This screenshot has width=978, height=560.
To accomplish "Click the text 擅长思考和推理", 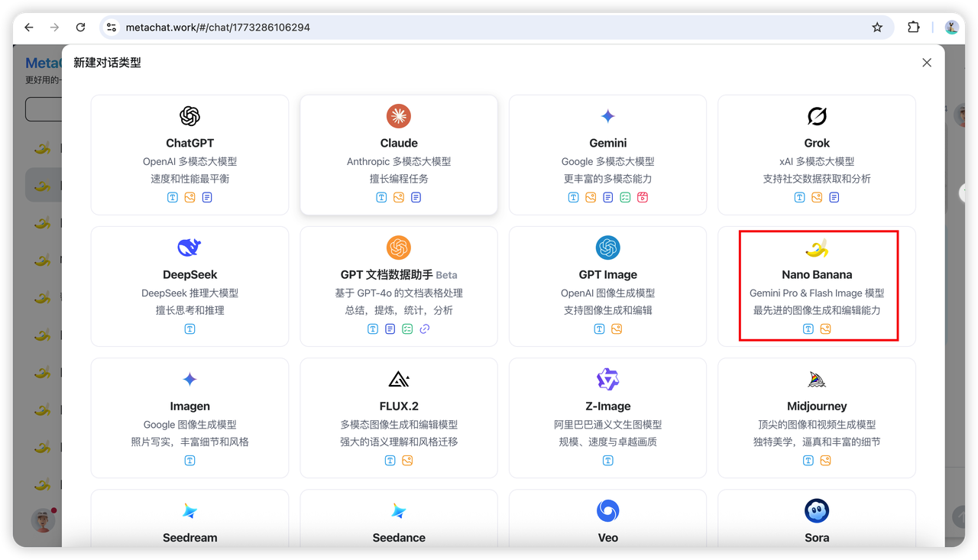I will tap(189, 310).
